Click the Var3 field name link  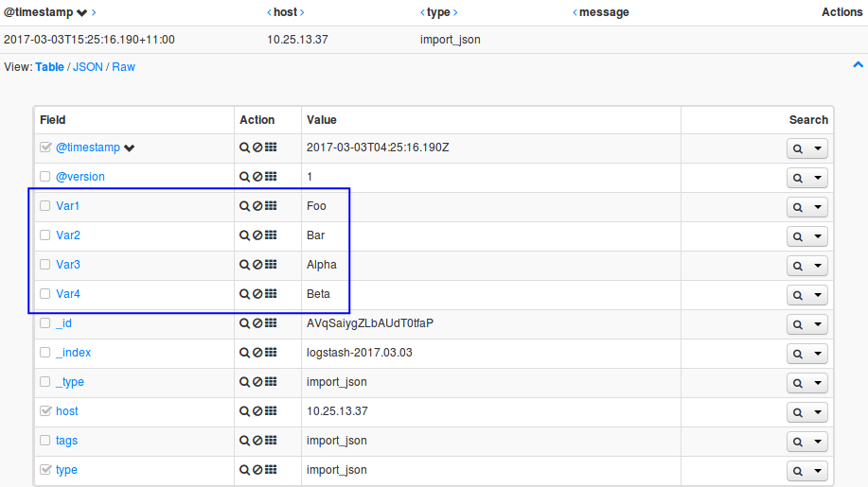[68, 265]
